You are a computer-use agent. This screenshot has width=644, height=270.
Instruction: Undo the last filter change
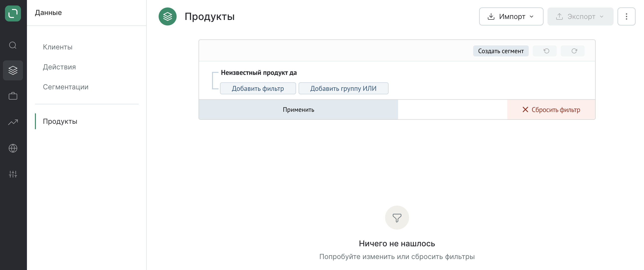point(544,51)
